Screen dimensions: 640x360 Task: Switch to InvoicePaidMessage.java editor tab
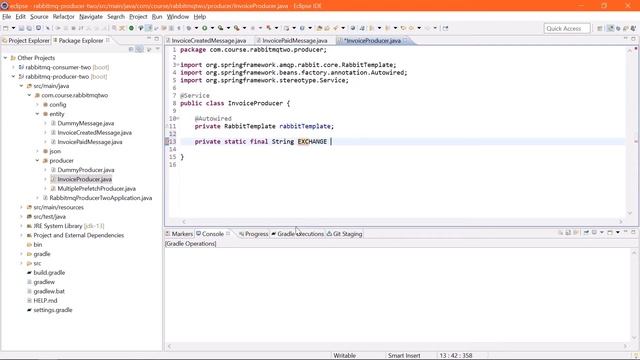(x=294, y=40)
